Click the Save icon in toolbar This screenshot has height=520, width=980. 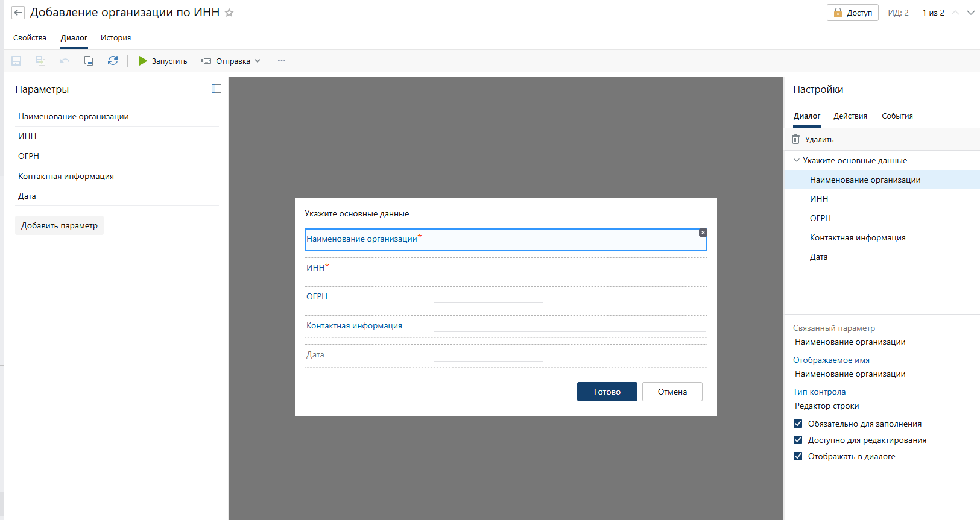click(x=16, y=61)
